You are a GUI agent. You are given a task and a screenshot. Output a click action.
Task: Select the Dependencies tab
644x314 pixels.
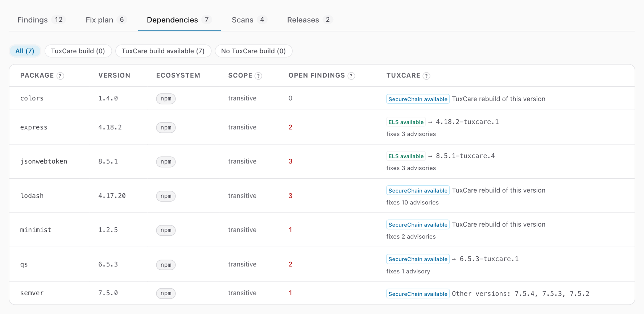point(179,20)
